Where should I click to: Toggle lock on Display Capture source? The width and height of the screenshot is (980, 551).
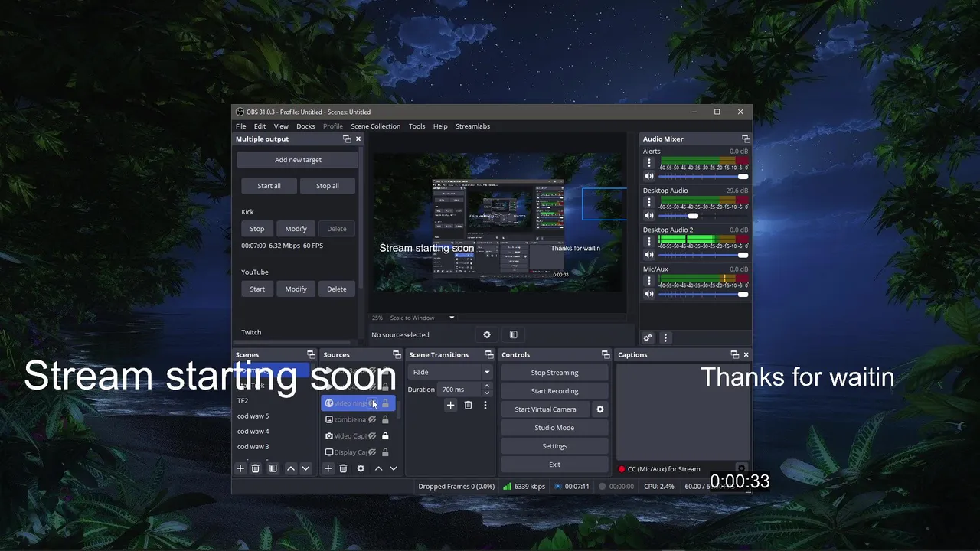pyautogui.click(x=385, y=452)
